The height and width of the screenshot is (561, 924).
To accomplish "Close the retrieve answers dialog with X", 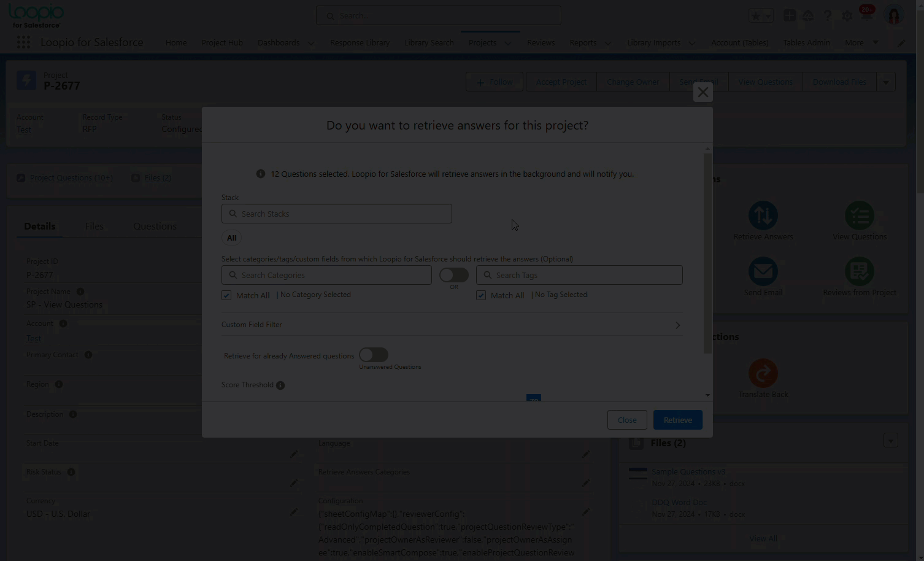I will coord(703,92).
